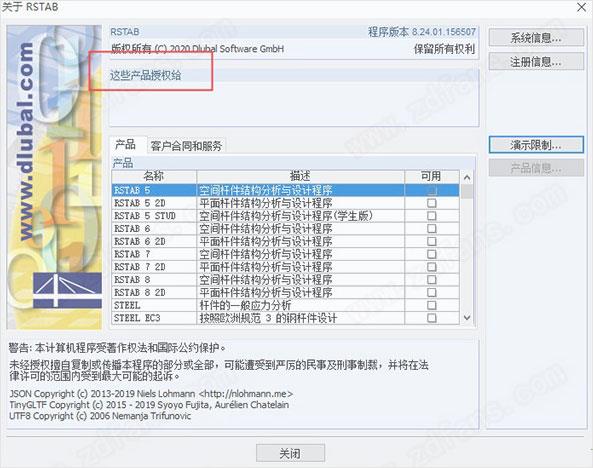
Task: Click description 杆件的一般应力分析
Action: 245,305
